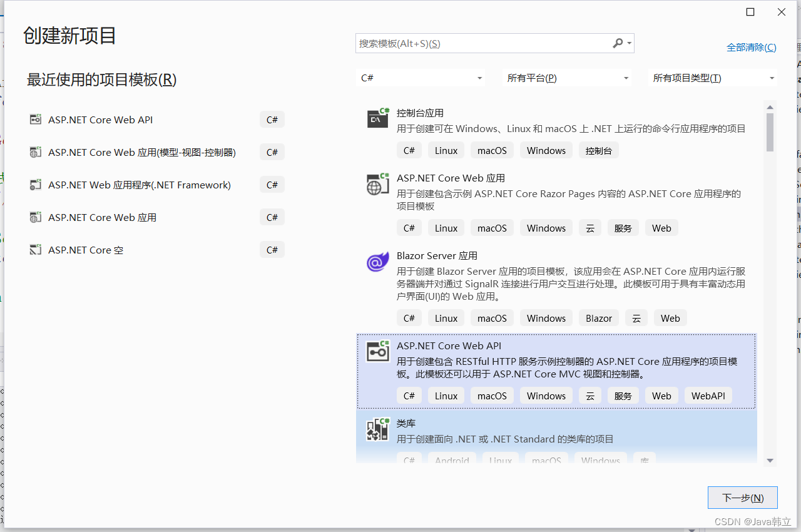Click the ASP.NET Core 空 template icon
The width and height of the screenshot is (801, 532).
[x=36, y=250]
